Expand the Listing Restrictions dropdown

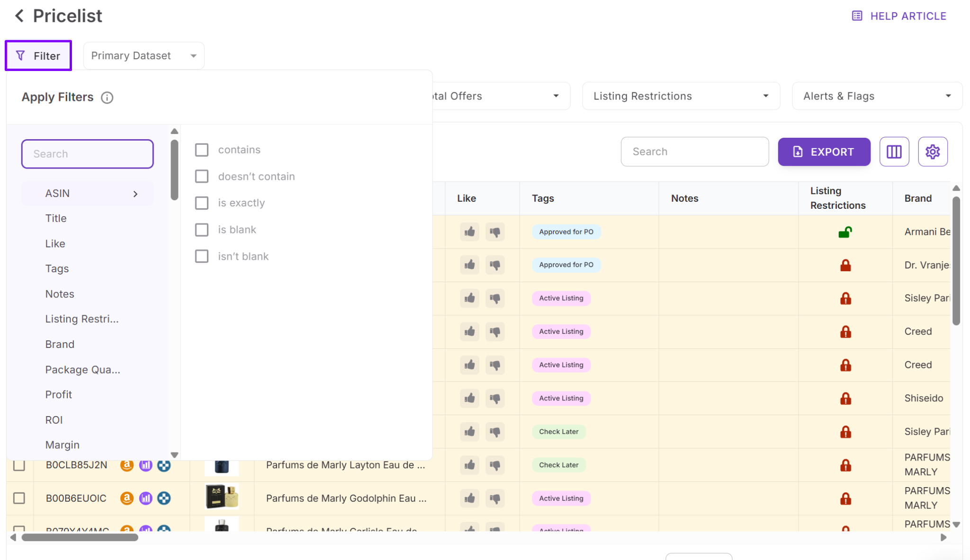coord(681,96)
